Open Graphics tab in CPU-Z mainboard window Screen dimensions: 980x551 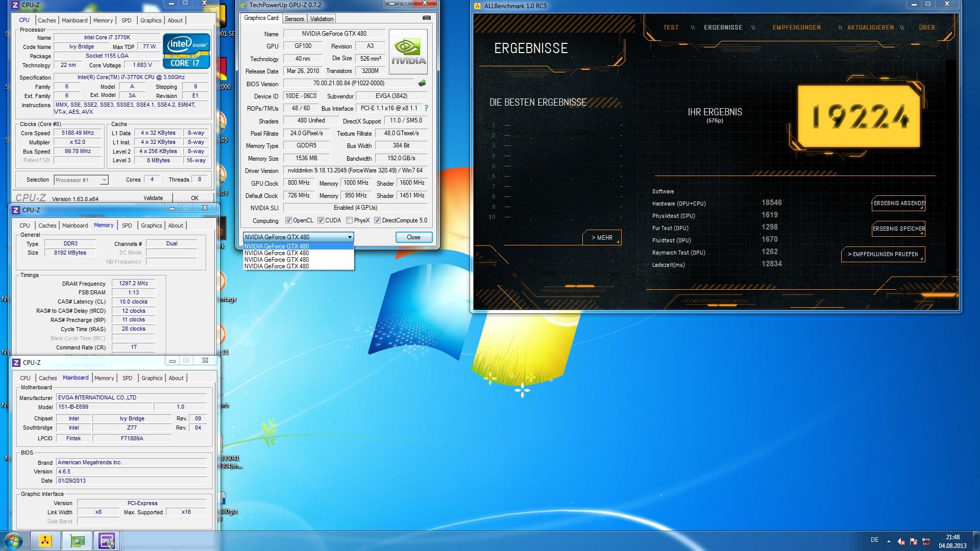click(152, 378)
